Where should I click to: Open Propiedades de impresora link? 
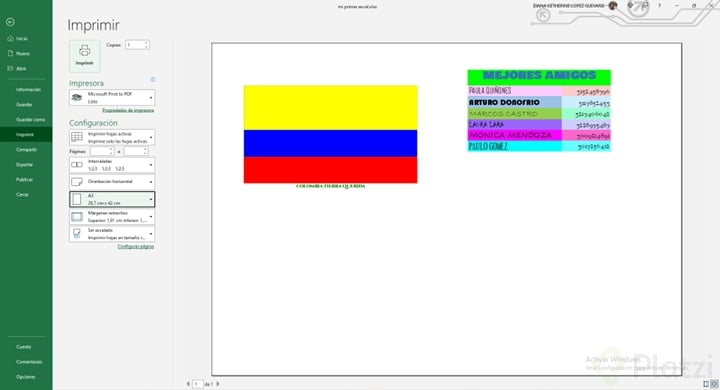click(x=128, y=110)
